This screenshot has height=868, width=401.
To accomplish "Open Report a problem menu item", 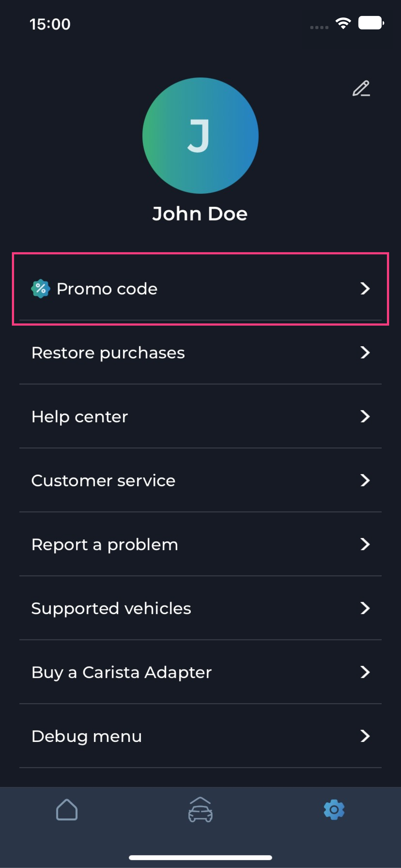I will (x=200, y=544).
